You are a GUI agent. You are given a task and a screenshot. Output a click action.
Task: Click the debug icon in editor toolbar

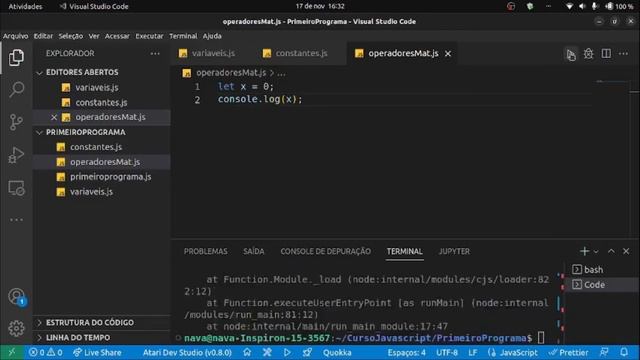pyautogui.click(x=588, y=53)
